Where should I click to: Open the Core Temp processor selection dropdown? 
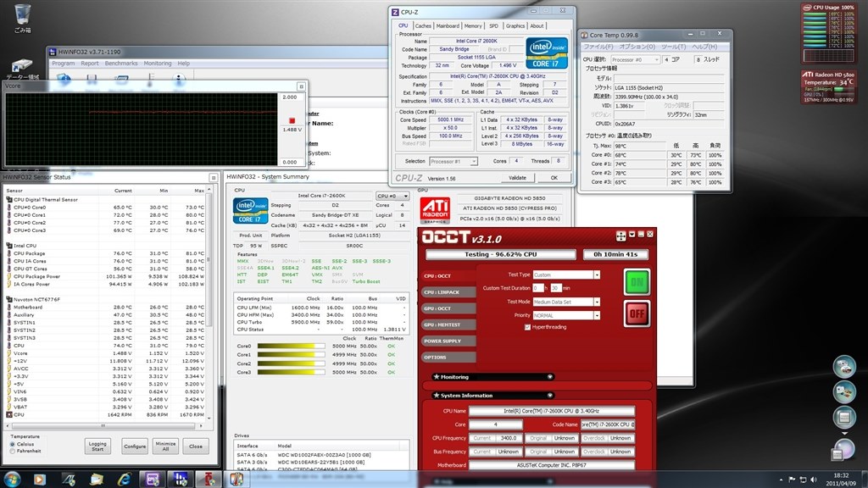coord(636,60)
